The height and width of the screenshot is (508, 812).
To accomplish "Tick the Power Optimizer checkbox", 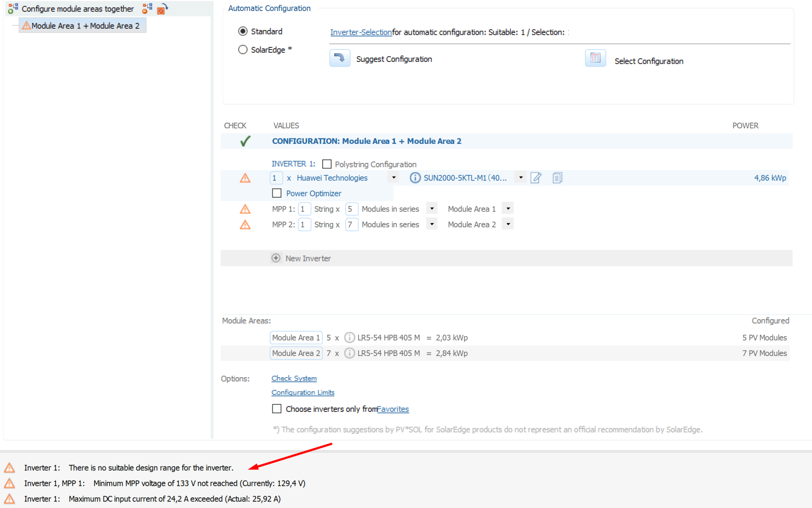I will coord(277,193).
